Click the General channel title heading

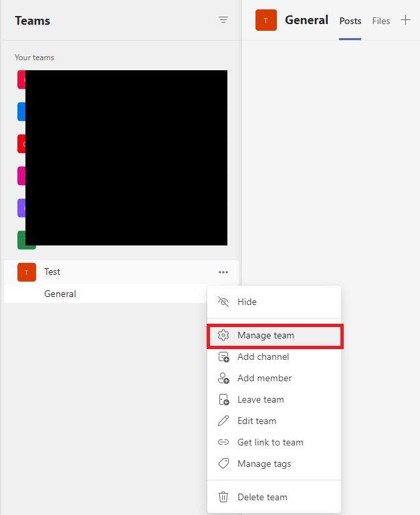click(306, 20)
